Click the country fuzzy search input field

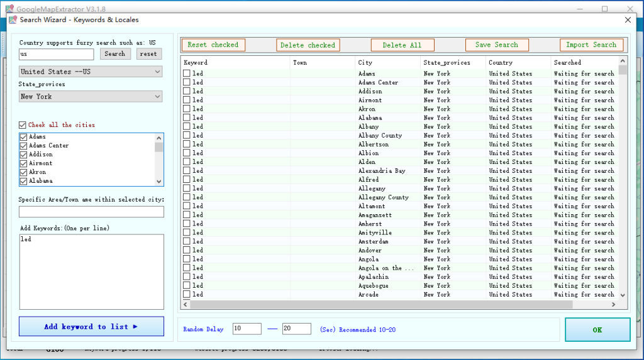click(x=56, y=54)
